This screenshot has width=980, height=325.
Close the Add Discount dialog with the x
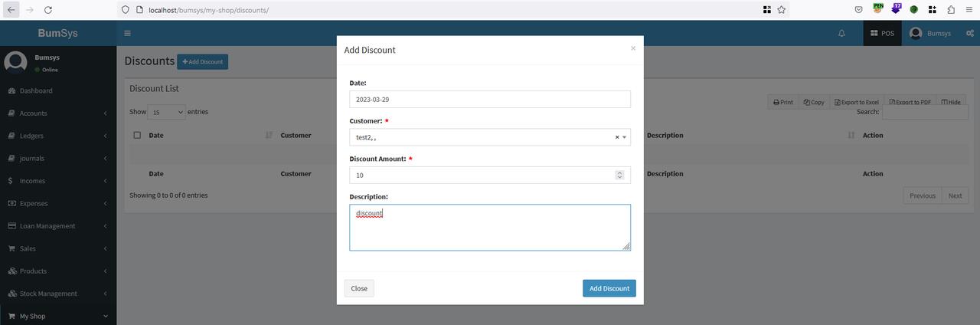tap(633, 48)
